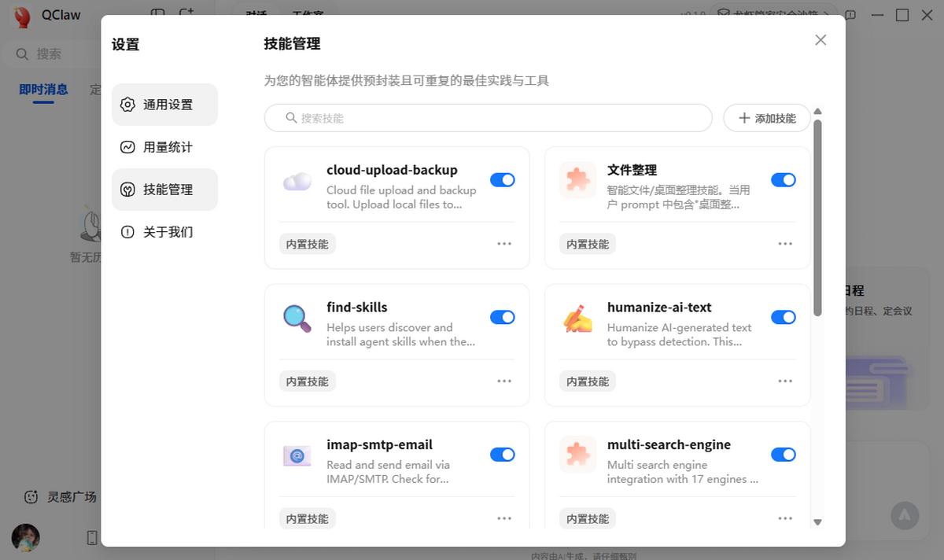Open 关于我们 settings page
The width and height of the screenshot is (944, 560).
[165, 232]
